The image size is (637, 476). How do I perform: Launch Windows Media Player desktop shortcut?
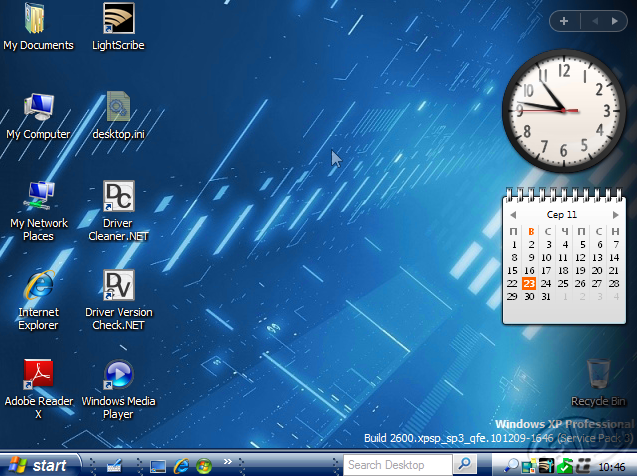(x=118, y=389)
